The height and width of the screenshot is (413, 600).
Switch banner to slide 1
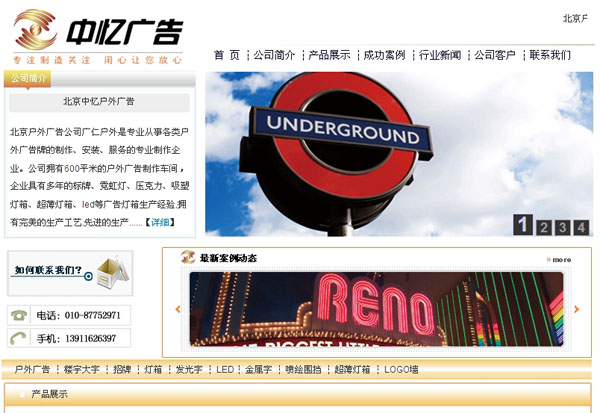[523, 225]
